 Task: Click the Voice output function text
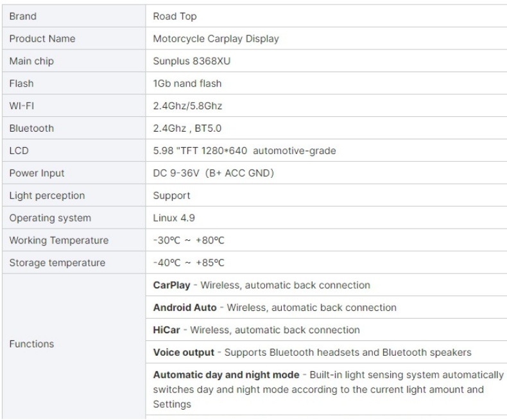pyautogui.click(x=184, y=352)
